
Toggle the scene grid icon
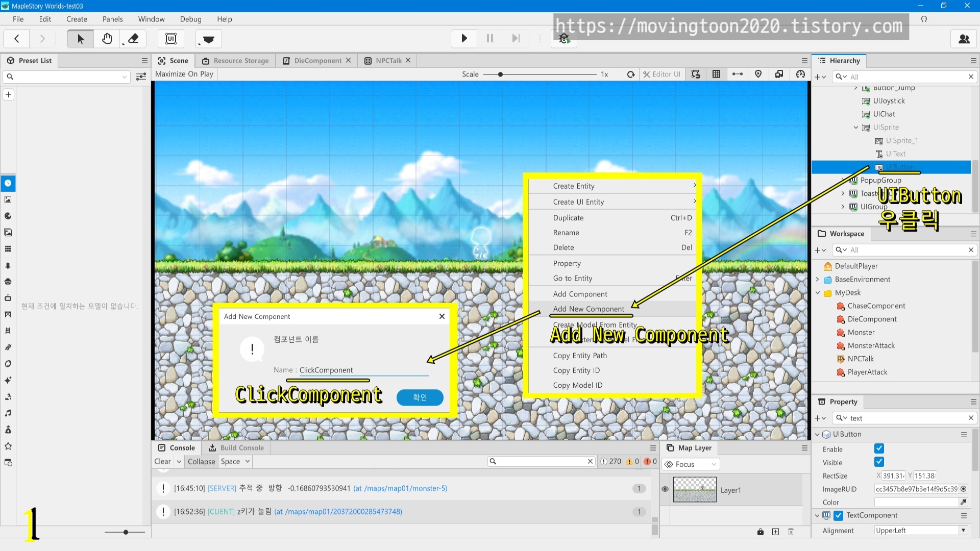(716, 74)
